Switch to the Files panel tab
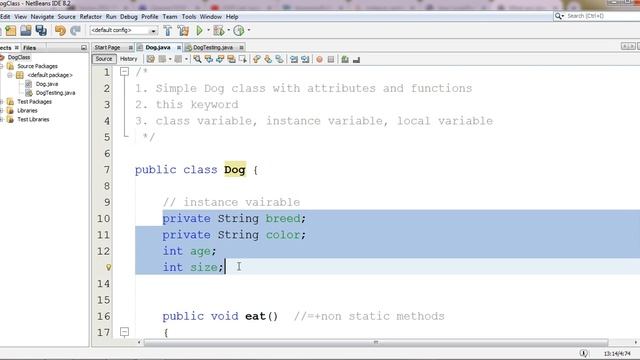This screenshot has width=640, height=360. (x=29, y=48)
